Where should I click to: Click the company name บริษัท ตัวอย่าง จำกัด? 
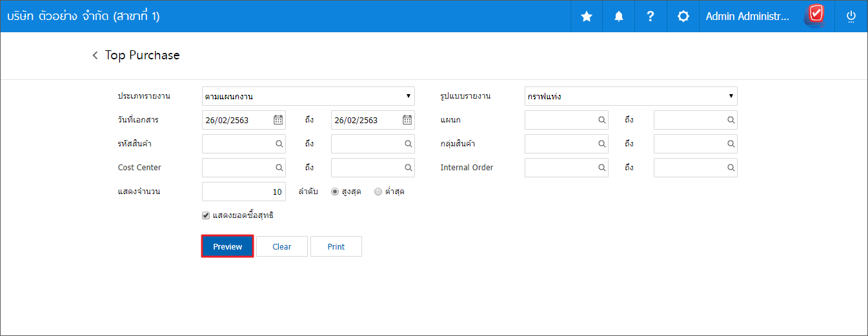tap(83, 16)
